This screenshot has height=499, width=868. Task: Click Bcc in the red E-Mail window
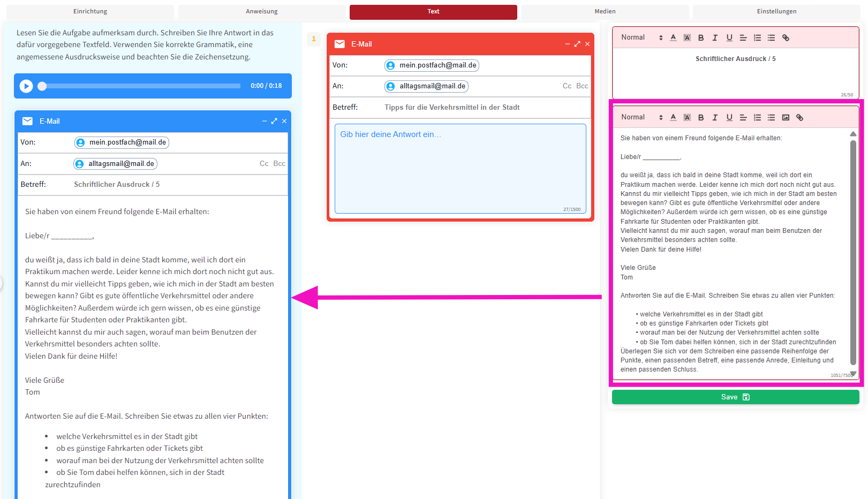pyautogui.click(x=582, y=86)
